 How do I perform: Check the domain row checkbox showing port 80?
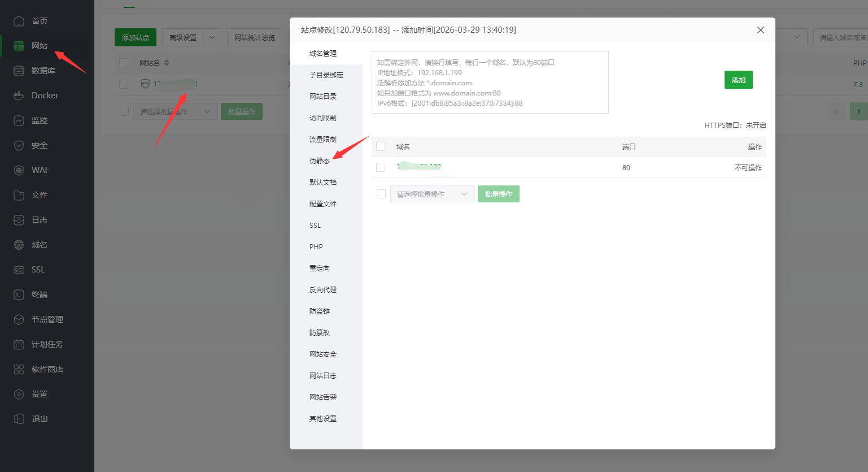382,167
